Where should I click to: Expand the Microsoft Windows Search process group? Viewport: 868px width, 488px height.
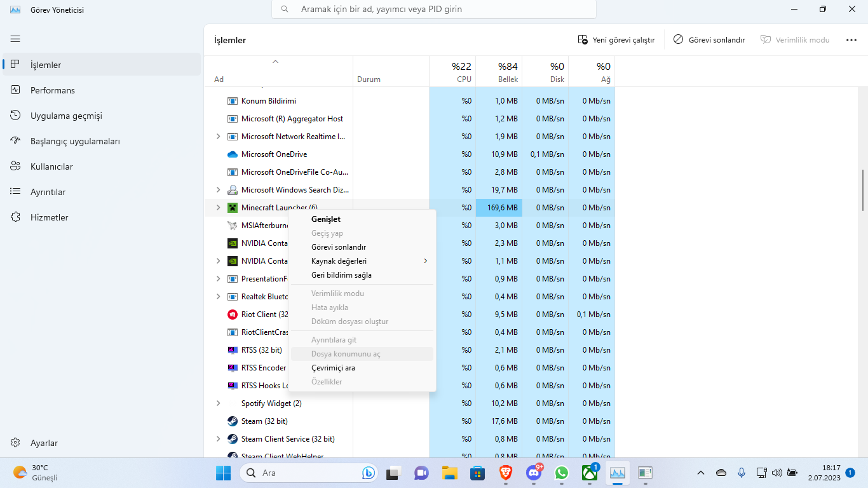(218, 190)
